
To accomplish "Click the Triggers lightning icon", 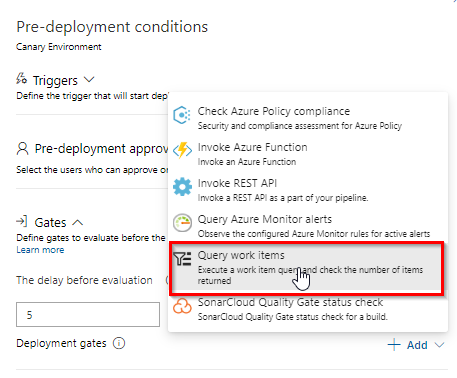I will tap(22, 79).
